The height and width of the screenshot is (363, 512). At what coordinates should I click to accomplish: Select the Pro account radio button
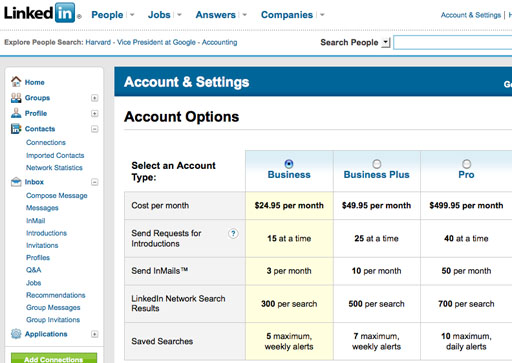(x=466, y=164)
